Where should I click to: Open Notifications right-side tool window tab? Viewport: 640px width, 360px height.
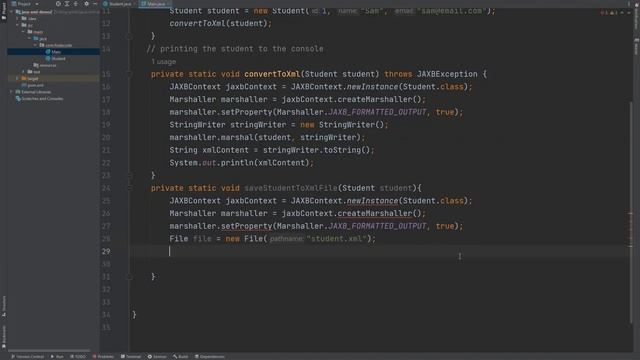(x=636, y=17)
